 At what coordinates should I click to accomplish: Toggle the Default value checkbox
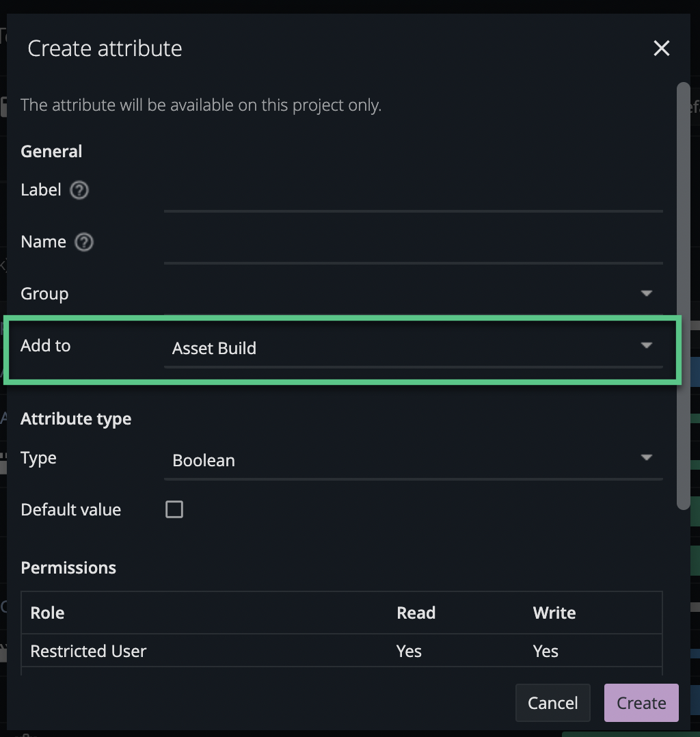pyautogui.click(x=174, y=509)
